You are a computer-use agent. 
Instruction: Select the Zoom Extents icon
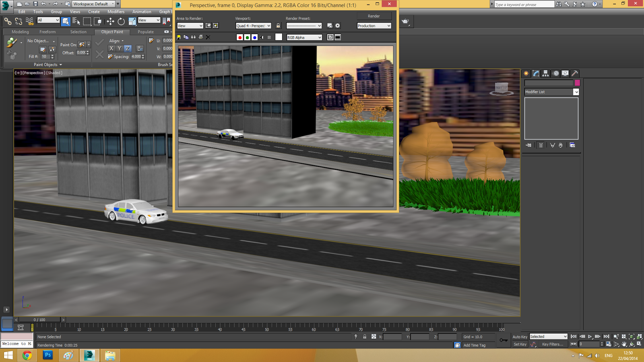click(x=632, y=337)
